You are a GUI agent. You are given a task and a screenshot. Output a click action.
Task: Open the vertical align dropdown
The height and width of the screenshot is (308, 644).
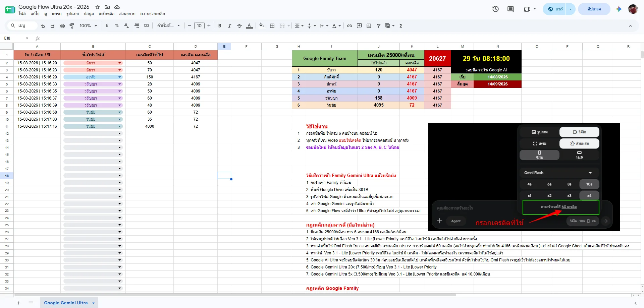312,26
